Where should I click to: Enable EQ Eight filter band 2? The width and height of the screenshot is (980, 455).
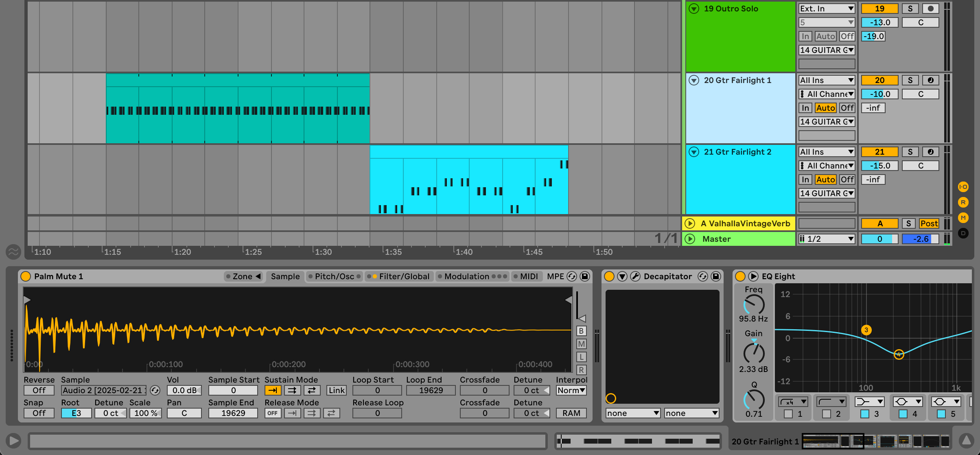pos(827,414)
